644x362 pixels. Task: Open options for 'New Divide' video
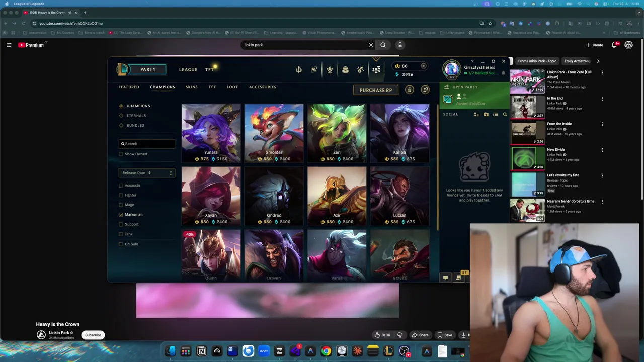pyautogui.click(x=602, y=150)
